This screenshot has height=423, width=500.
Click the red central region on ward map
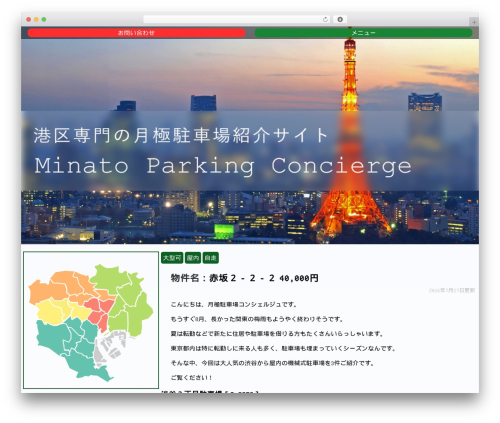click(99, 313)
